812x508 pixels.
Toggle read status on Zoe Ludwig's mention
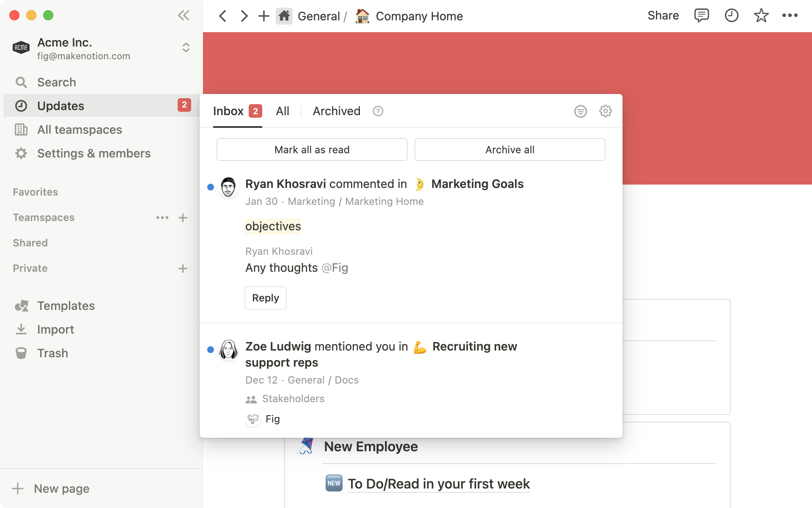pyautogui.click(x=210, y=350)
